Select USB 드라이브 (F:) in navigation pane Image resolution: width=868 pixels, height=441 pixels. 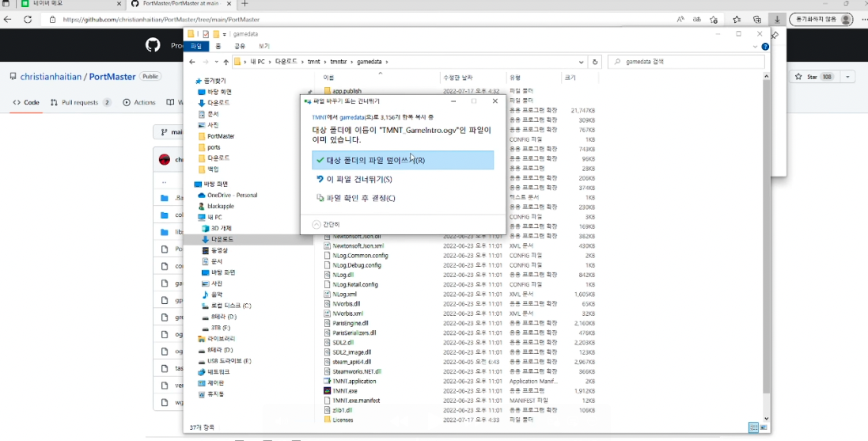point(225,361)
